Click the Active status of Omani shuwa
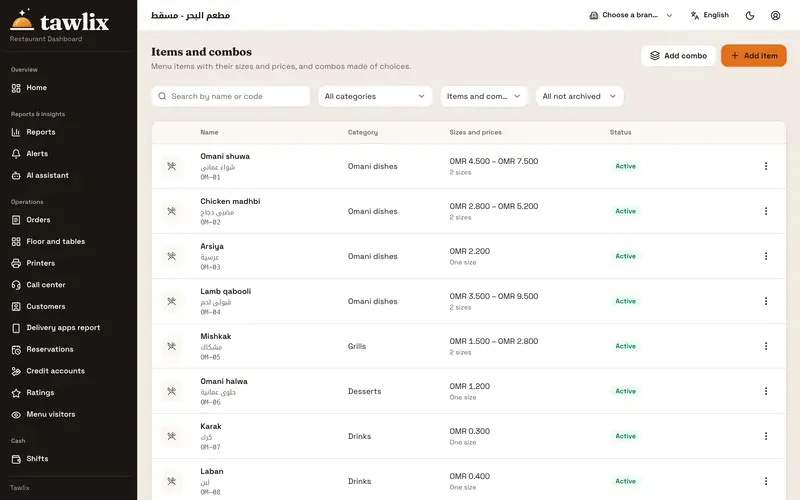Image resolution: width=800 pixels, height=500 pixels. [x=626, y=166]
